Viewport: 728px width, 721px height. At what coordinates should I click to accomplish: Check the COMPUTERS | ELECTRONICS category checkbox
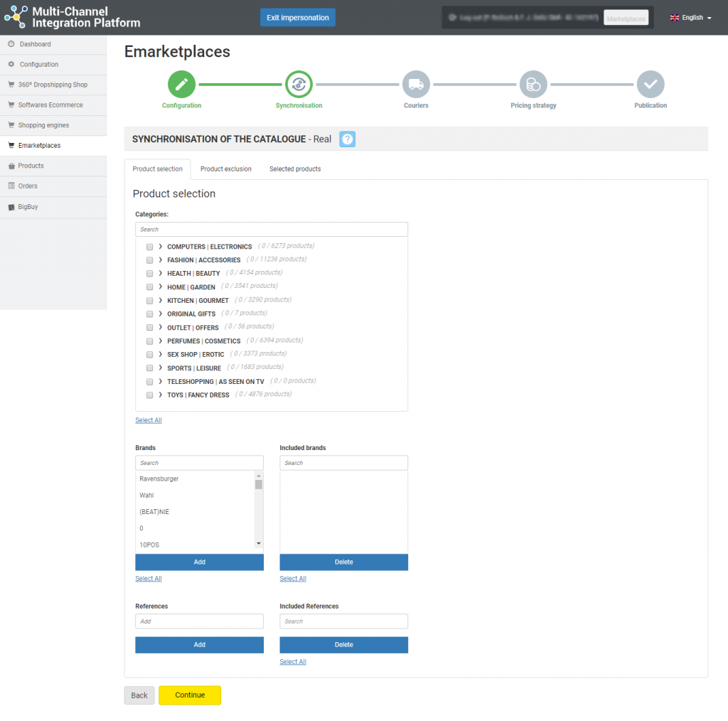[149, 247]
